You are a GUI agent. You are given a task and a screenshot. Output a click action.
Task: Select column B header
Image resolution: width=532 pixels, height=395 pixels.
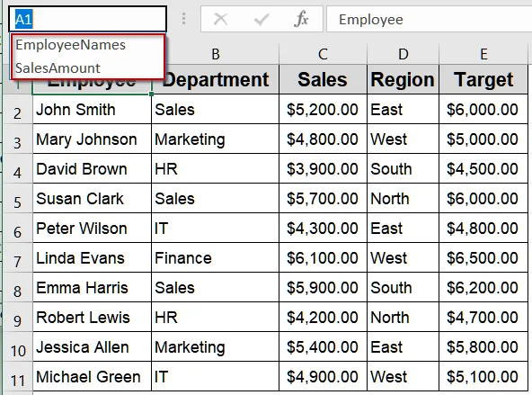(x=216, y=54)
